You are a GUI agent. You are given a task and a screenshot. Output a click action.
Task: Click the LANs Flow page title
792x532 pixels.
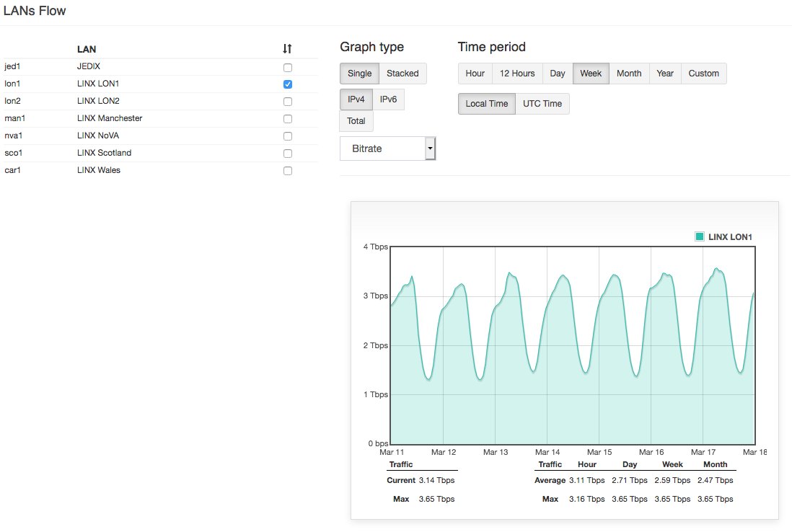pos(35,11)
